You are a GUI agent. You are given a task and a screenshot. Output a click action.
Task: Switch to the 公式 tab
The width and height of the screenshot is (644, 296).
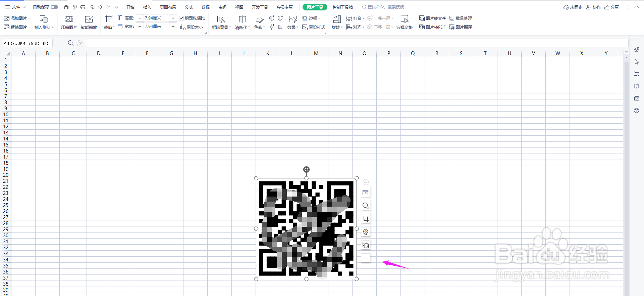tap(189, 7)
